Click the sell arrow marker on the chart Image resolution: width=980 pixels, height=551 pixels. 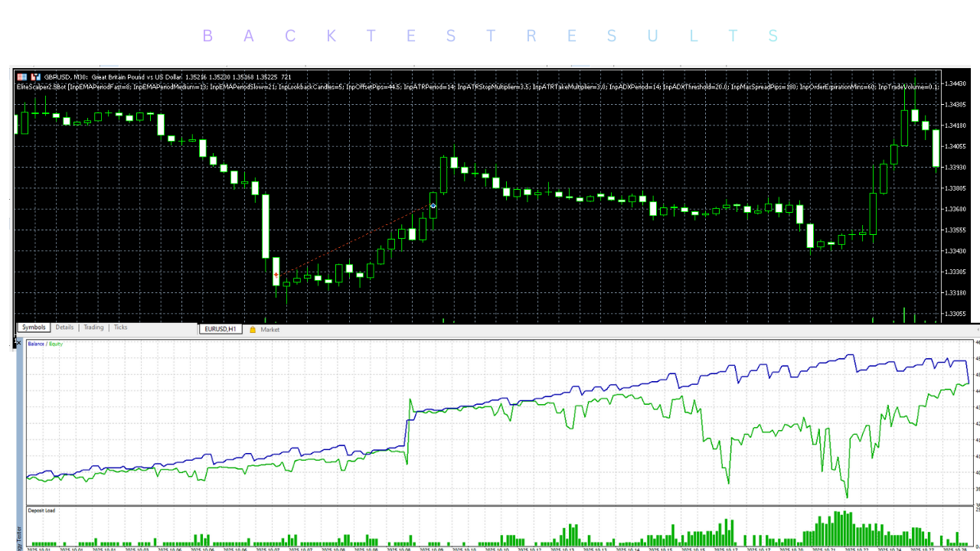[x=276, y=274]
